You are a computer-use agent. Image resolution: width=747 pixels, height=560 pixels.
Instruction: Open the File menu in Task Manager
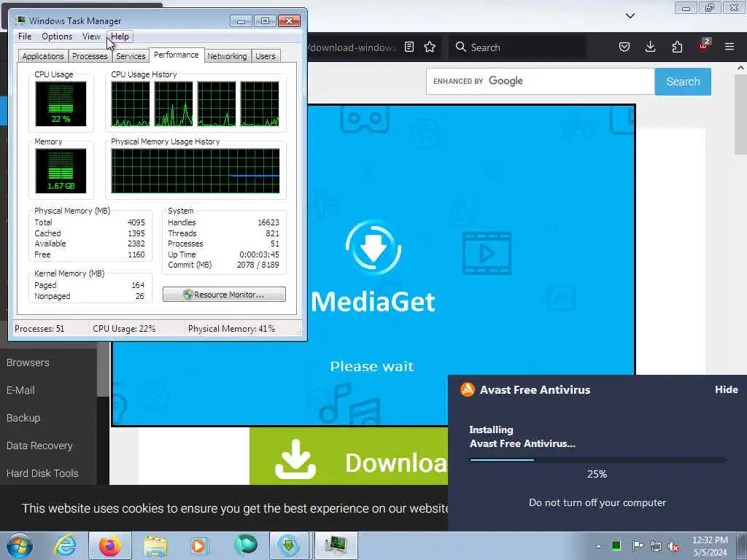coord(25,36)
